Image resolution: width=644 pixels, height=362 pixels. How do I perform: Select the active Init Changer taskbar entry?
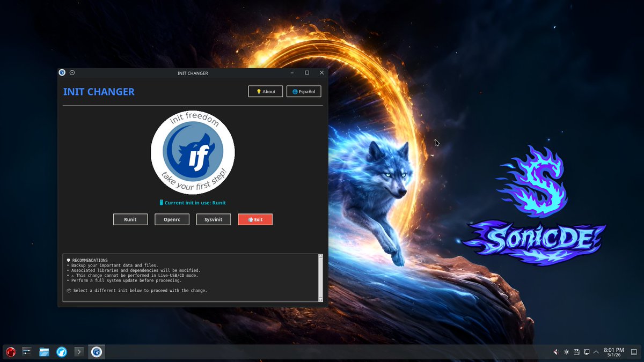[x=97, y=352]
